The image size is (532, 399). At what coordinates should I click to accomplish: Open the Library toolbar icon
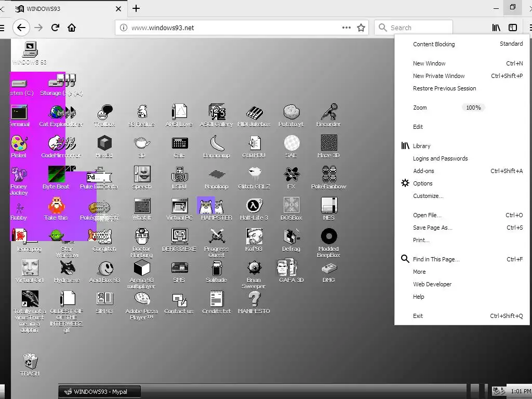pos(496,28)
